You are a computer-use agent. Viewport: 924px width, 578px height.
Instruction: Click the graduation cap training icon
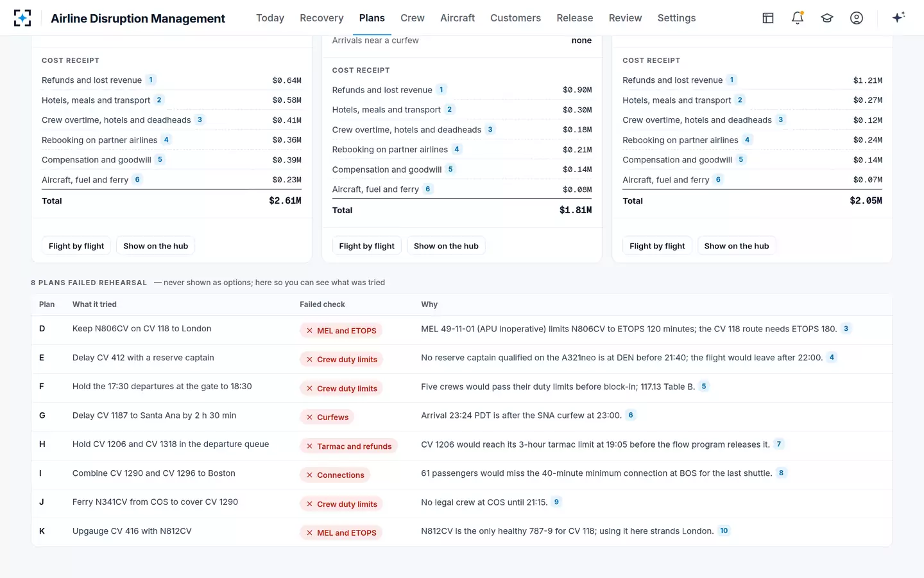pyautogui.click(x=827, y=18)
